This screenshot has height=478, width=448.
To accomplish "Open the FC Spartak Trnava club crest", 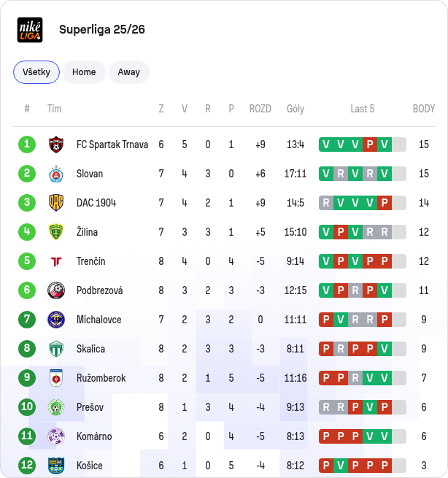I will click(56, 144).
